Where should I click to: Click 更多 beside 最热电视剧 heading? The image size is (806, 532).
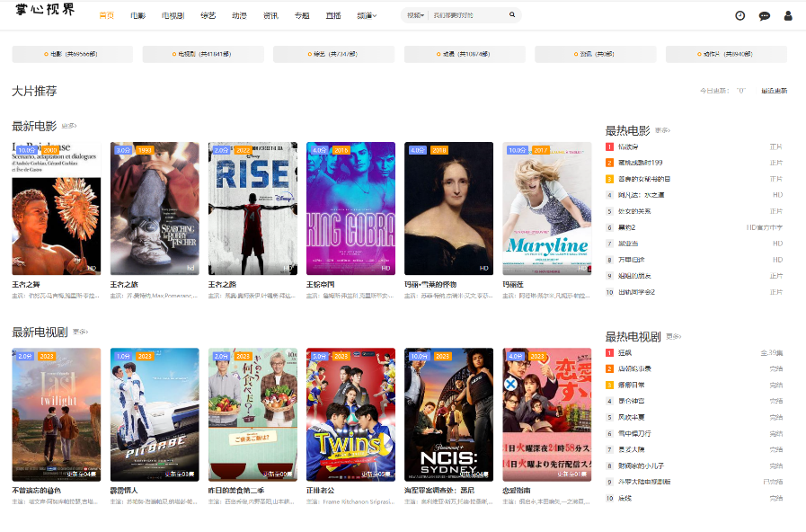[673, 337]
